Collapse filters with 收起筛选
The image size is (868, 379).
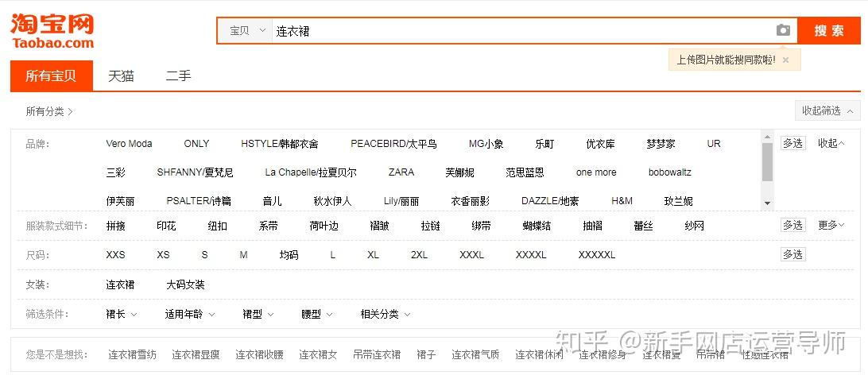[827, 110]
